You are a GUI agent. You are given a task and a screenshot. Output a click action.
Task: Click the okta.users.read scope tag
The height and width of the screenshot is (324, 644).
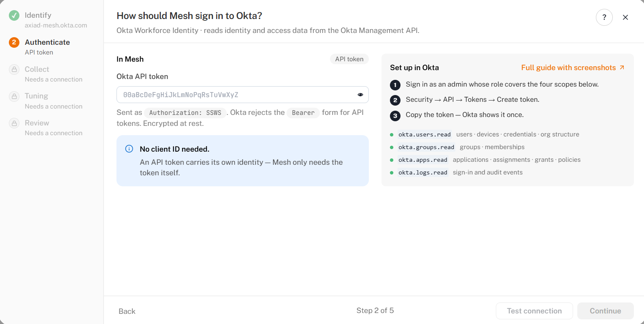[x=425, y=134]
